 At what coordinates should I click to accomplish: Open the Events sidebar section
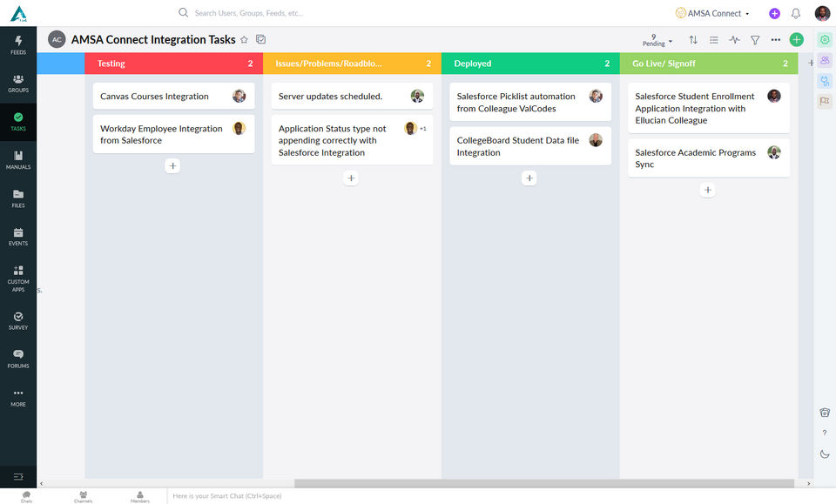pos(18,237)
